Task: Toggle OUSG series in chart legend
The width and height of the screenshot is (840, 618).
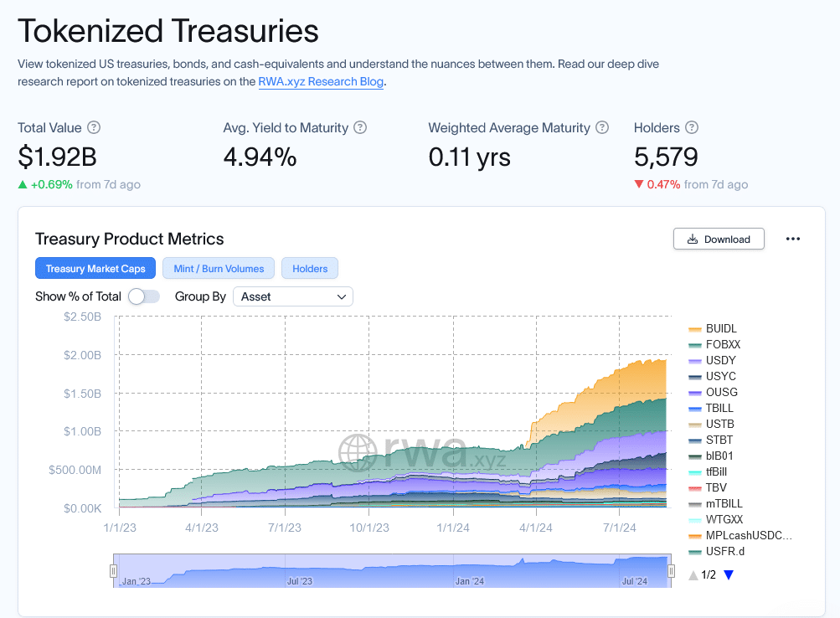Action: pos(713,392)
